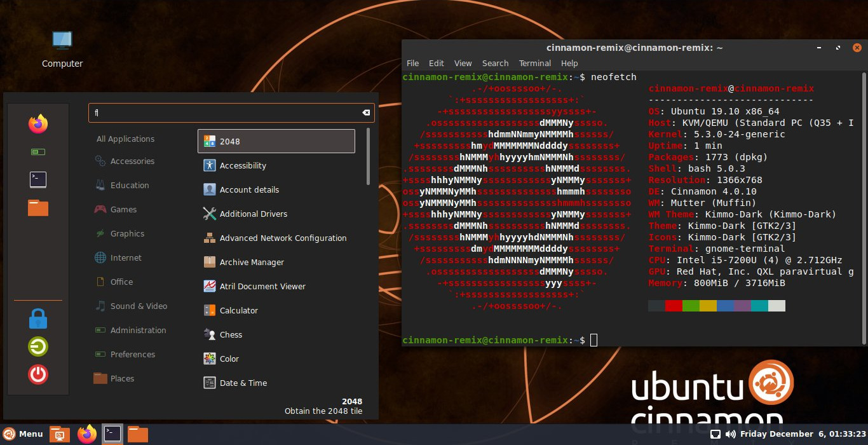Screen dimensions: 868x445
Task: Click the "Uptime: 1 min" line
Action: pyautogui.click(x=686, y=146)
